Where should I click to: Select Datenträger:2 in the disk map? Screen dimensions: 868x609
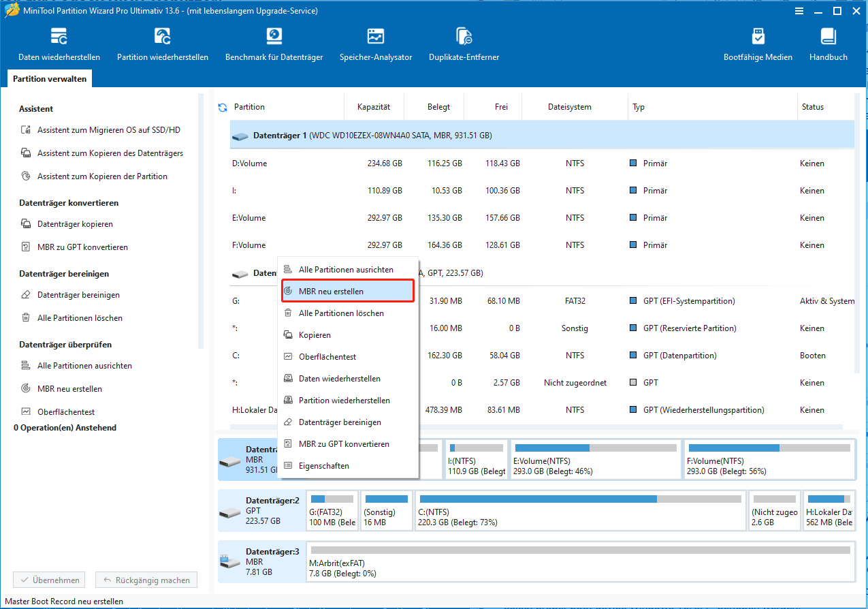[x=261, y=510]
